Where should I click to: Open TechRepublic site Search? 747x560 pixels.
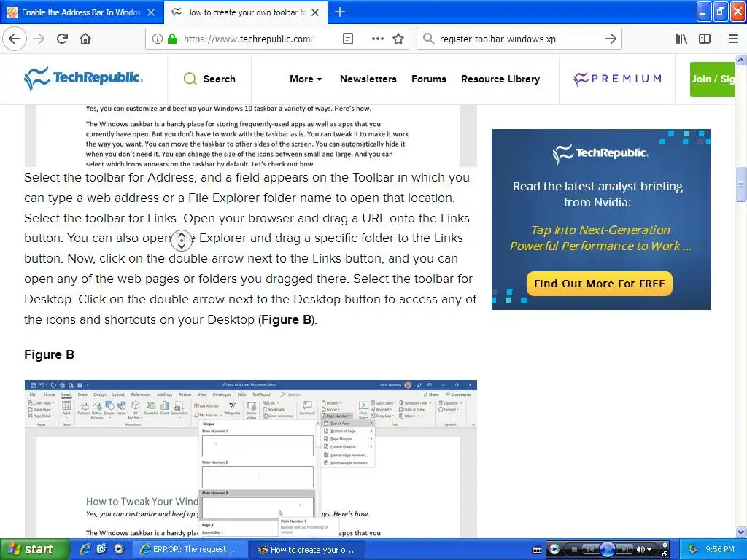click(x=209, y=79)
